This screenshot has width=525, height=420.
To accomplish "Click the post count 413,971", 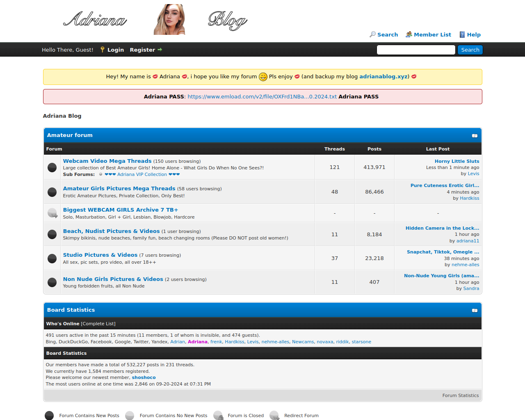I will tap(374, 167).
